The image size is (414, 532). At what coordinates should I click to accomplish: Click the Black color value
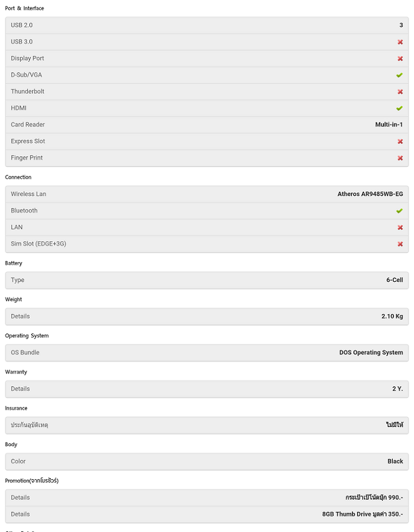pyautogui.click(x=395, y=461)
